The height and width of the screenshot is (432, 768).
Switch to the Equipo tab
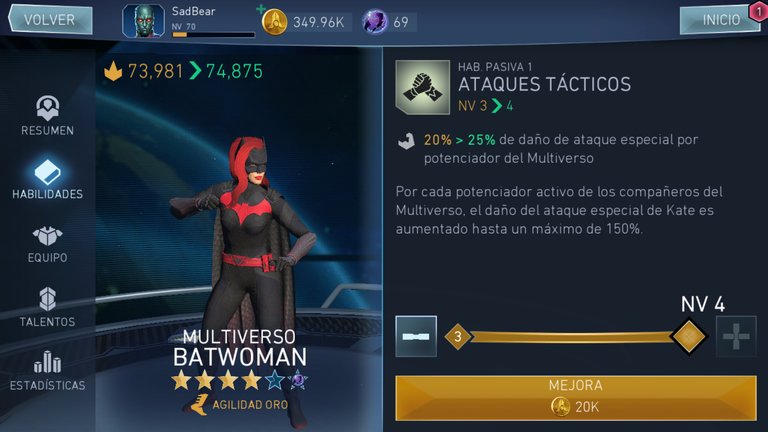(x=48, y=244)
